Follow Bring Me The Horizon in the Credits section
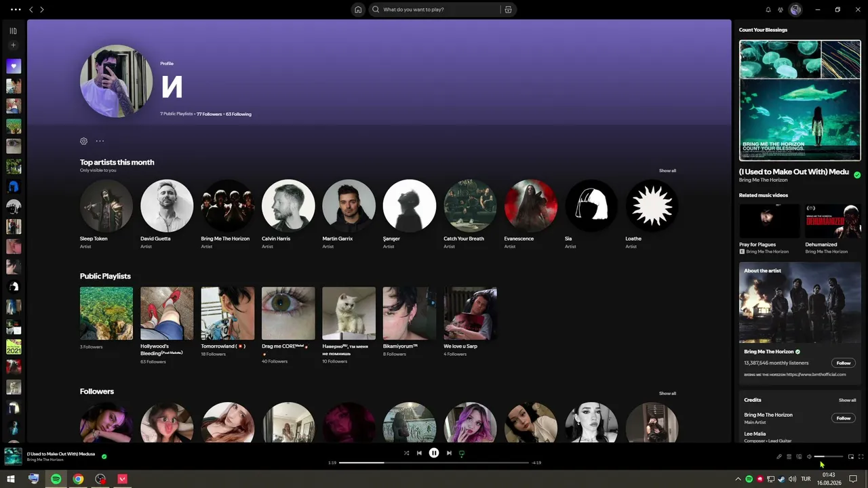Screen dimensions: 868x488 click(x=844, y=418)
